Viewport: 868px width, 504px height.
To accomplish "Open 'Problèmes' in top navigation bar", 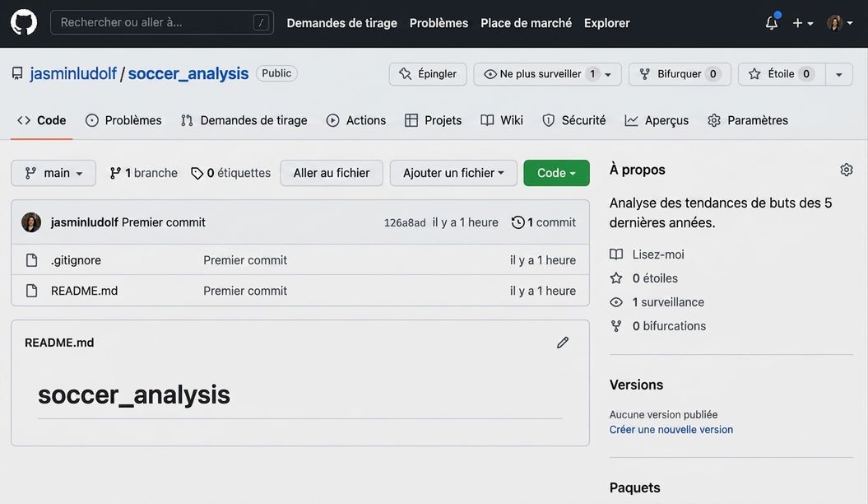I will [439, 23].
